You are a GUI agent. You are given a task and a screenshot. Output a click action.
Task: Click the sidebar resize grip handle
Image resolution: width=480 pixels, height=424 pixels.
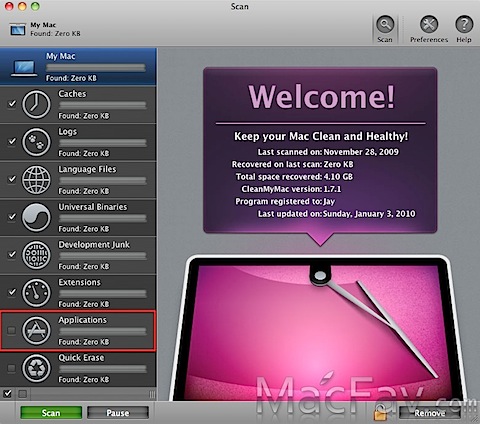click(x=152, y=394)
